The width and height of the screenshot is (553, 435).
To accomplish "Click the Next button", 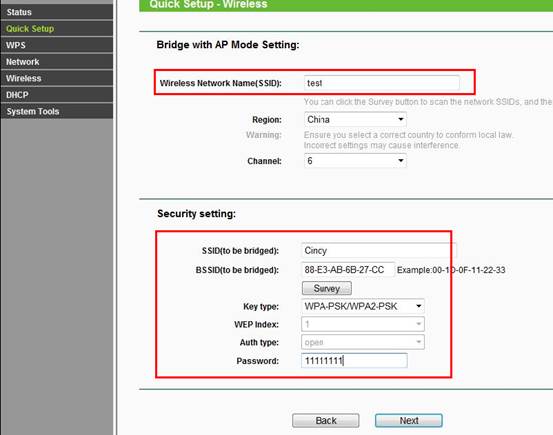I will pyautogui.click(x=409, y=421).
